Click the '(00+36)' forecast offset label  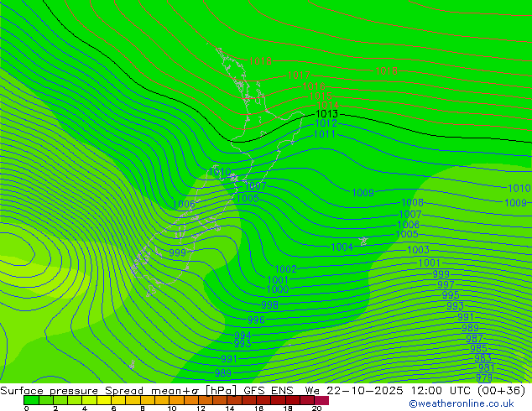501,391
